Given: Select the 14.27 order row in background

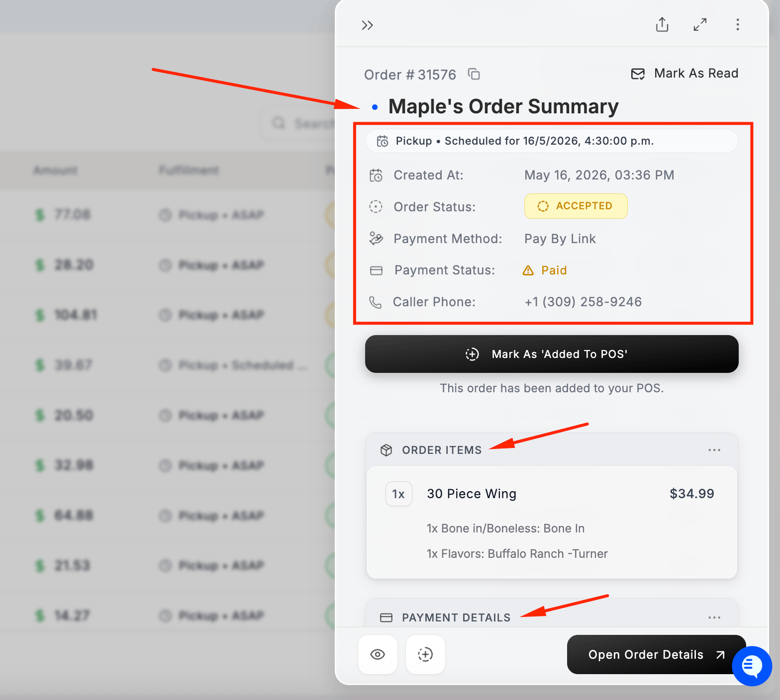Looking at the screenshot, I should (x=168, y=615).
